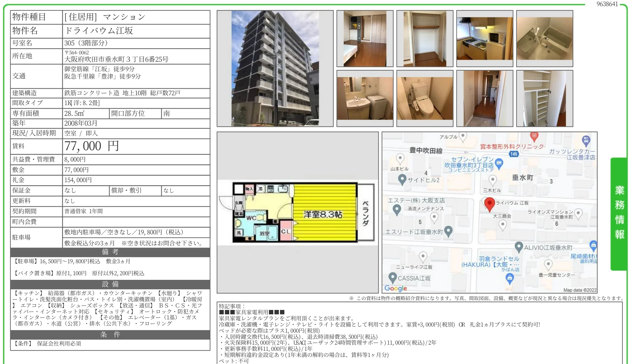Click the ALIVIO江坂垂水町 map pin
Viewport: 632px width, 364px height.
tap(519, 247)
